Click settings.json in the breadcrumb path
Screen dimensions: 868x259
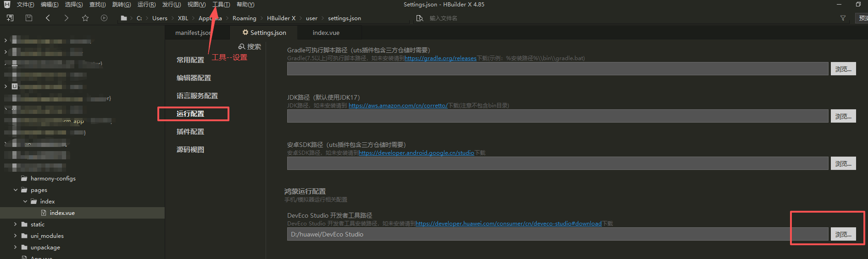click(x=345, y=18)
